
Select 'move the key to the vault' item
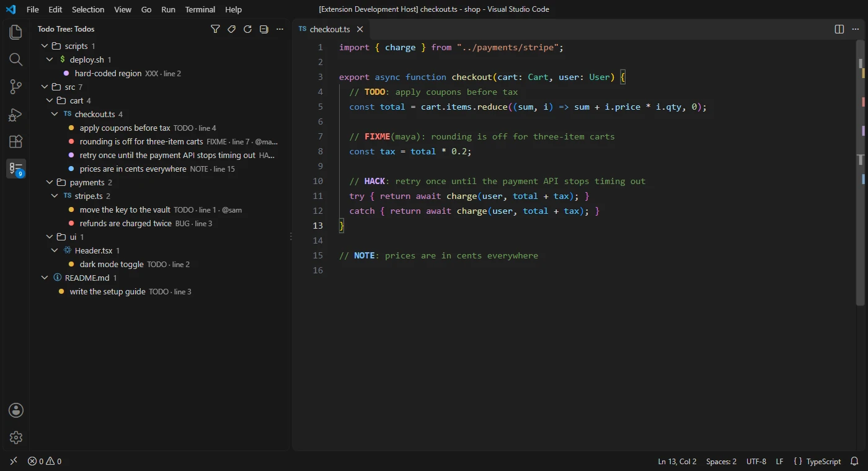point(160,209)
